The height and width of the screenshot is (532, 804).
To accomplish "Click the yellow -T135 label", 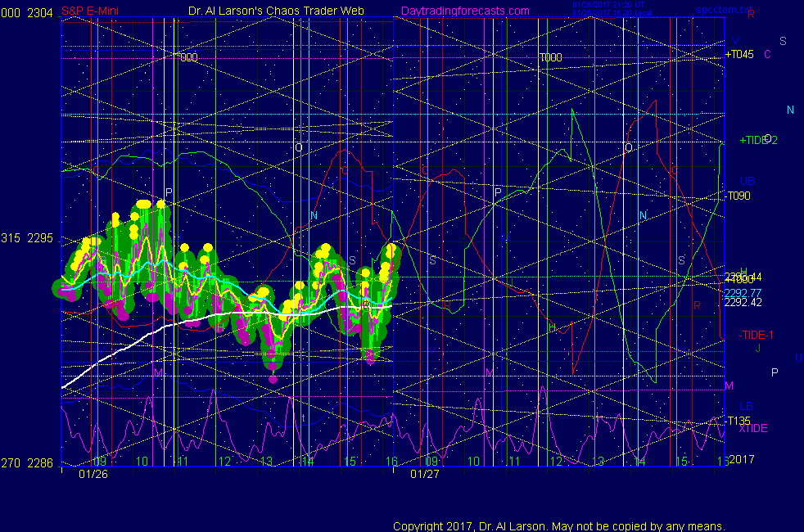I will (x=739, y=421).
